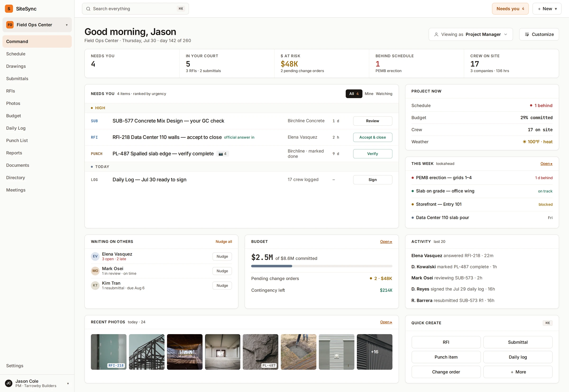569x392 pixels.
Task: Click the MO avatar for Mark Osei
Action: pyautogui.click(x=95, y=271)
